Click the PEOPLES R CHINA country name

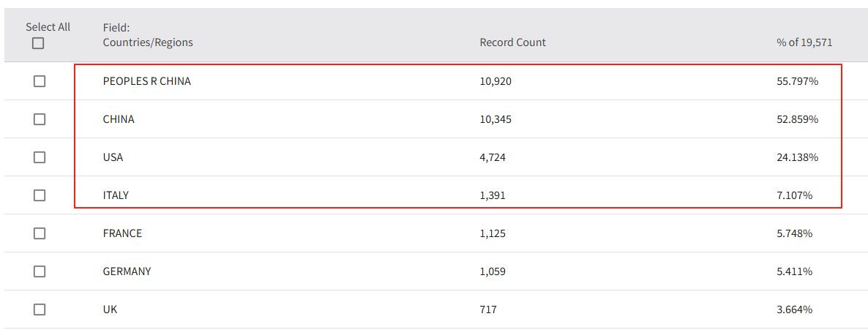146,81
